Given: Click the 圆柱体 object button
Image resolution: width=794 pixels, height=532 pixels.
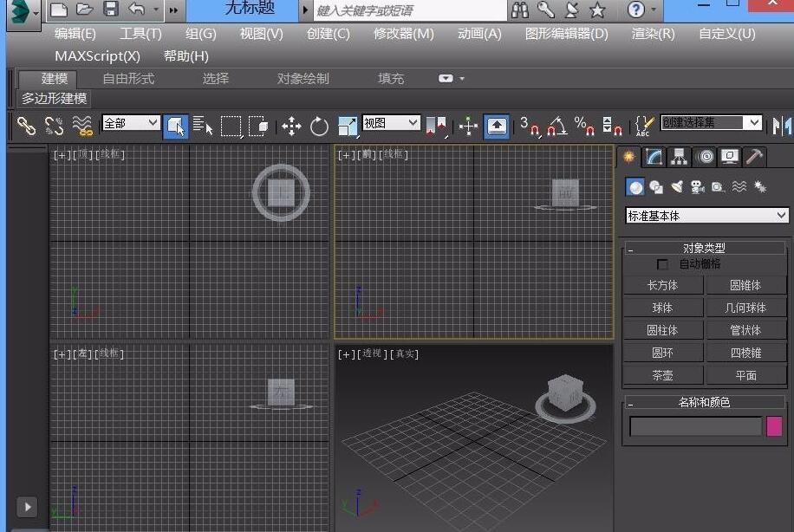Looking at the screenshot, I should point(662,330).
